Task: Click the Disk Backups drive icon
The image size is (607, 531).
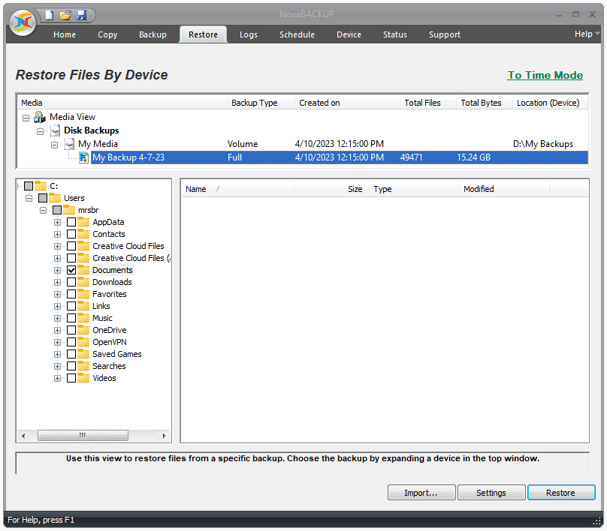Action: pos(55,130)
